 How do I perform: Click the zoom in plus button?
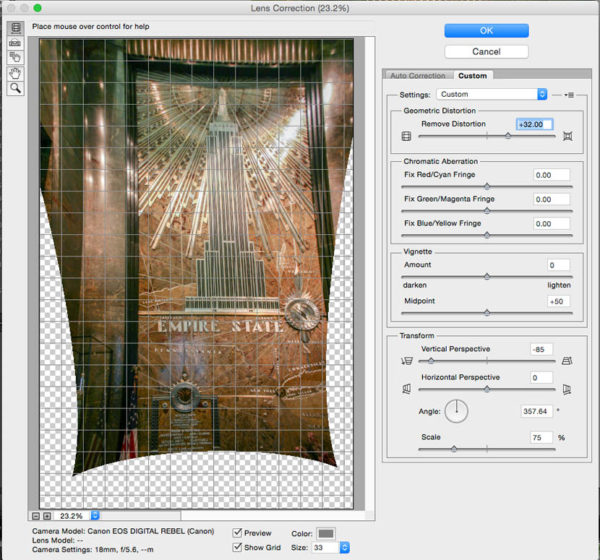click(46, 516)
